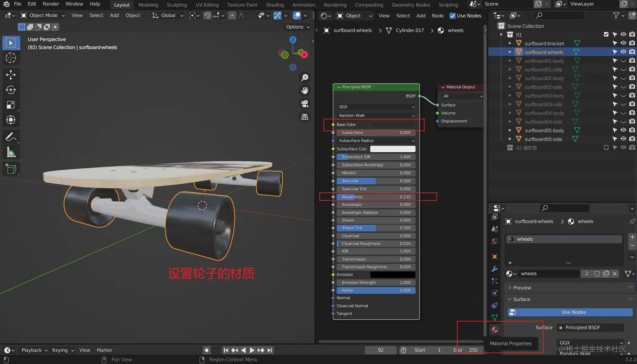The image size is (637, 364).
Task: Jump to timeline end frame
Action: (x=270, y=350)
